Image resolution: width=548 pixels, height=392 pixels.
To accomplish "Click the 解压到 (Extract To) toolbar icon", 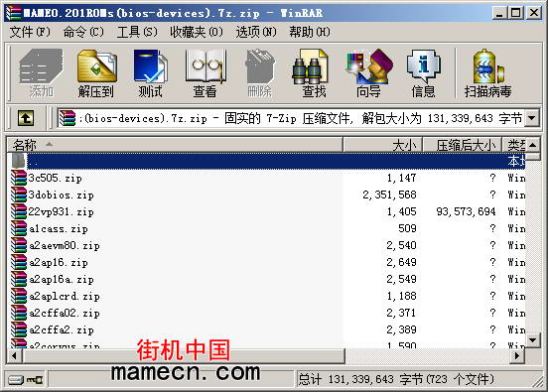I will pos(96,73).
